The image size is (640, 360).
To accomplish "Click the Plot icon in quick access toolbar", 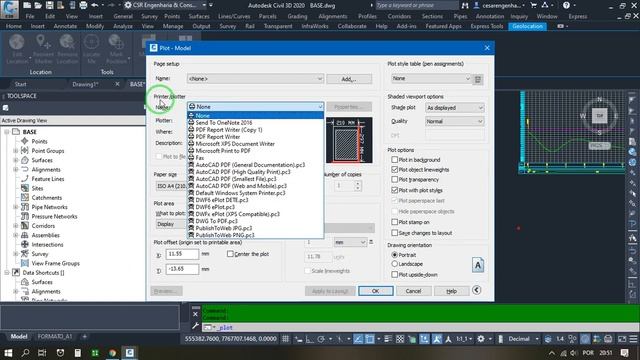I will [83, 6].
